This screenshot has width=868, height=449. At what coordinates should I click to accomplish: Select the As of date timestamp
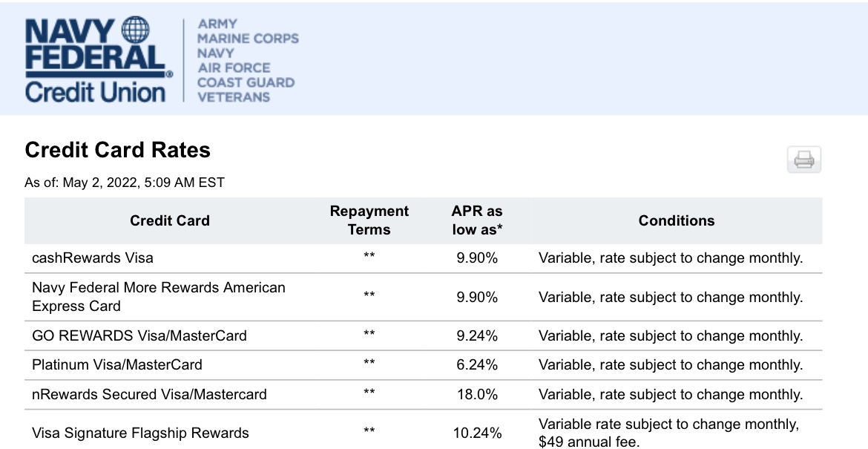coord(125,182)
